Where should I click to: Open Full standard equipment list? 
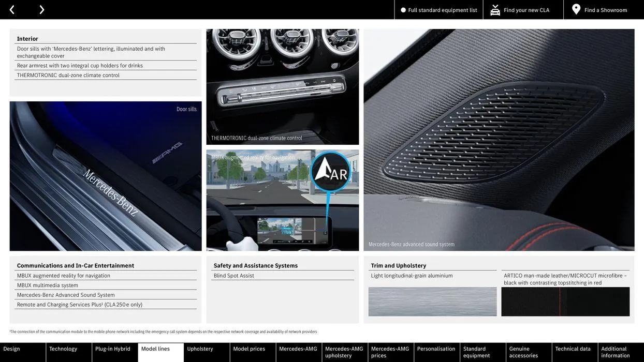pos(442,10)
